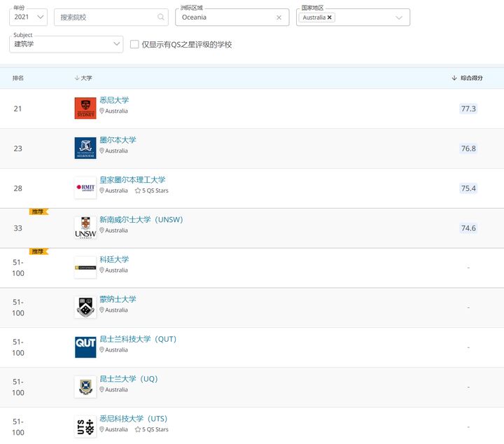Click RMIT's 5 QS Stars badge
The height and width of the screenshot is (444, 504).
(x=151, y=190)
